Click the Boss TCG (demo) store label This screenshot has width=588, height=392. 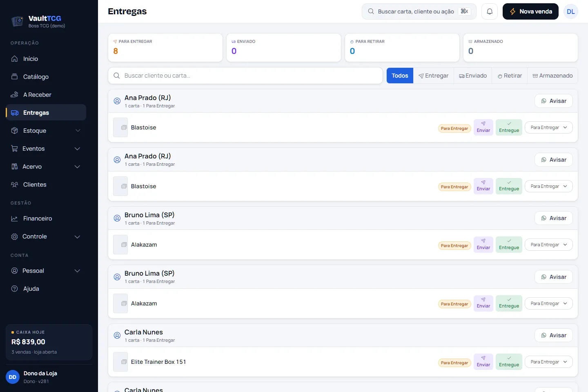point(47,26)
